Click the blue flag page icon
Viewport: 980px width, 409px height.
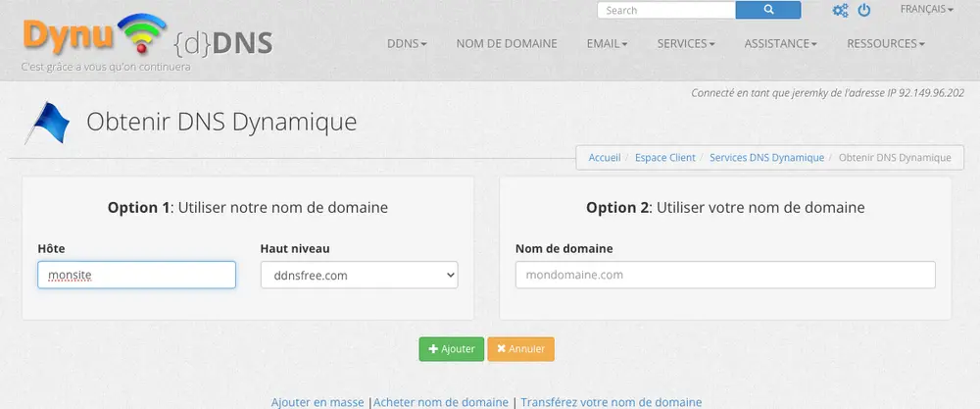[47, 123]
